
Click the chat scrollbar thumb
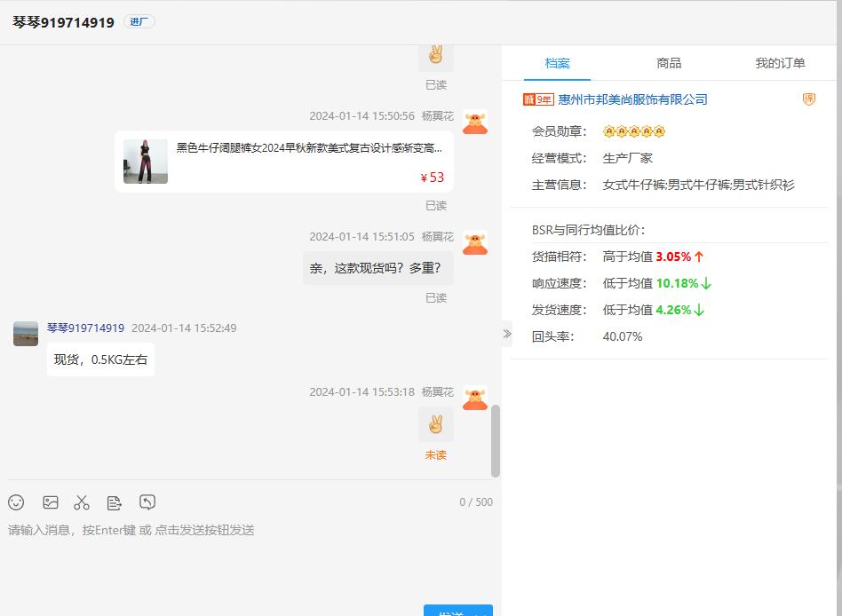(x=495, y=441)
